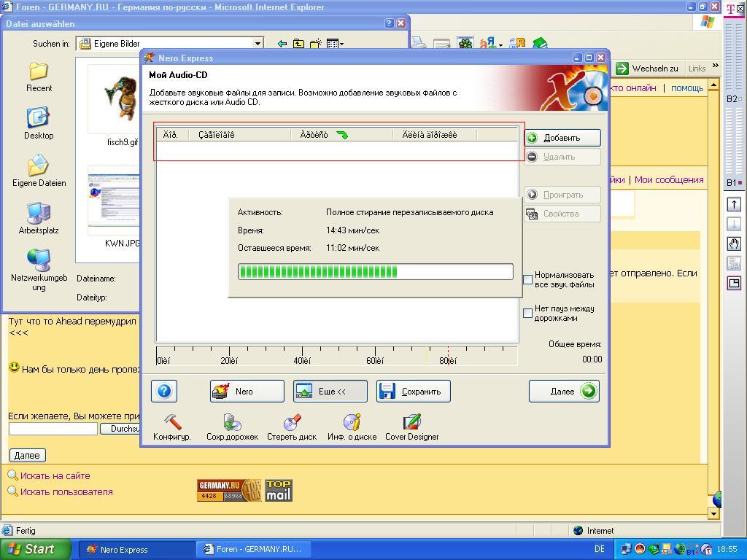Select Arbeitsplatz in file dialog sidebar
The height and width of the screenshot is (560, 747).
pyautogui.click(x=39, y=219)
